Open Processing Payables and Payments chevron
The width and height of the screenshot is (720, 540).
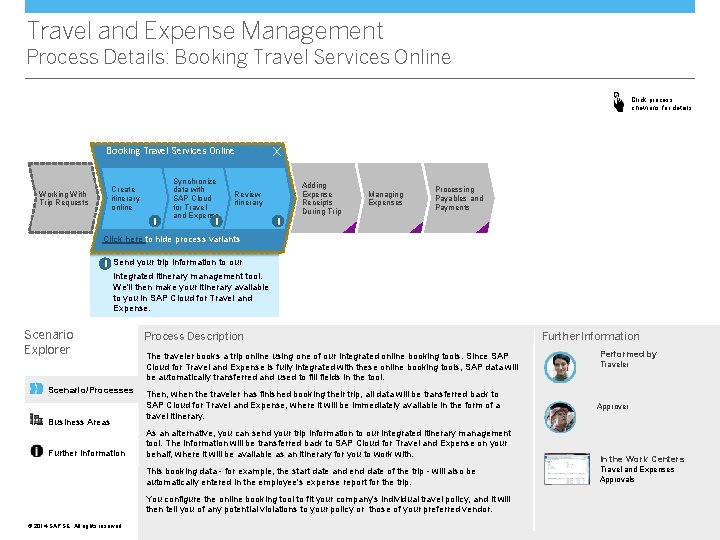click(457, 198)
